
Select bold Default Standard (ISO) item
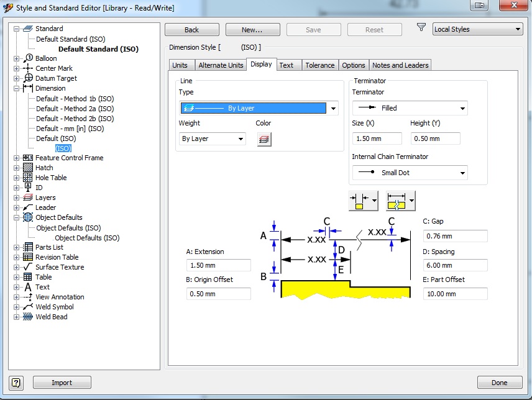point(98,49)
